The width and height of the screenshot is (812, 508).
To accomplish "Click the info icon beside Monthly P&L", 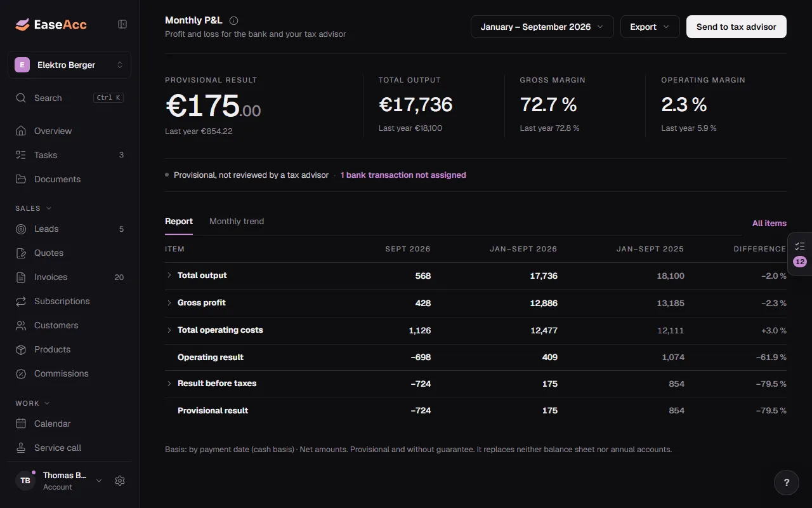I will tap(233, 21).
